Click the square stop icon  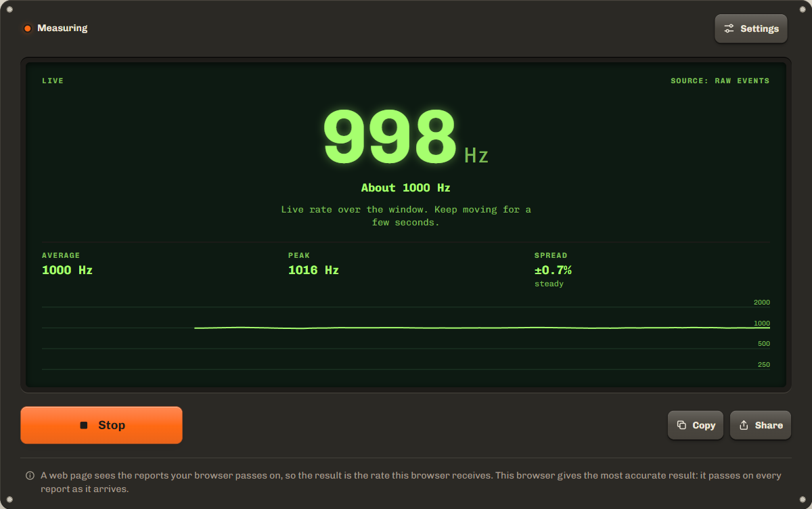click(84, 425)
